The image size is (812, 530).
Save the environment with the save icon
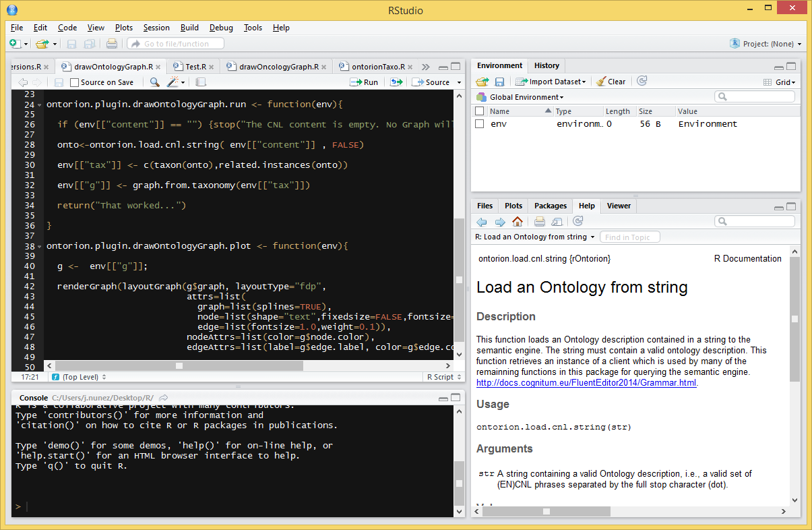click(499, 81)
